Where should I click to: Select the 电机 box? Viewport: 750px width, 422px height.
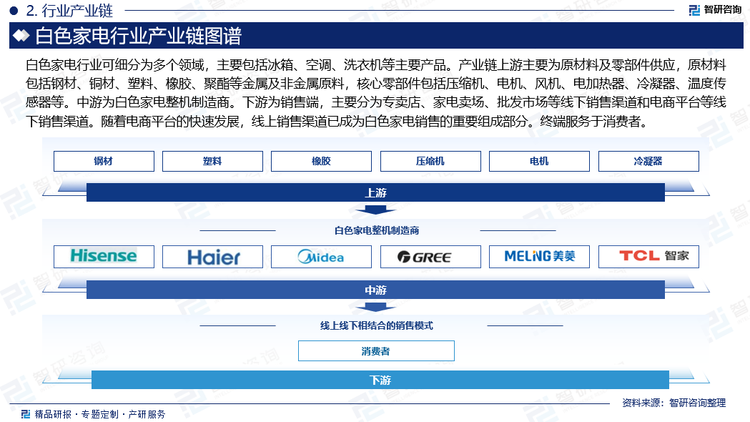click(x=539, y=161)
